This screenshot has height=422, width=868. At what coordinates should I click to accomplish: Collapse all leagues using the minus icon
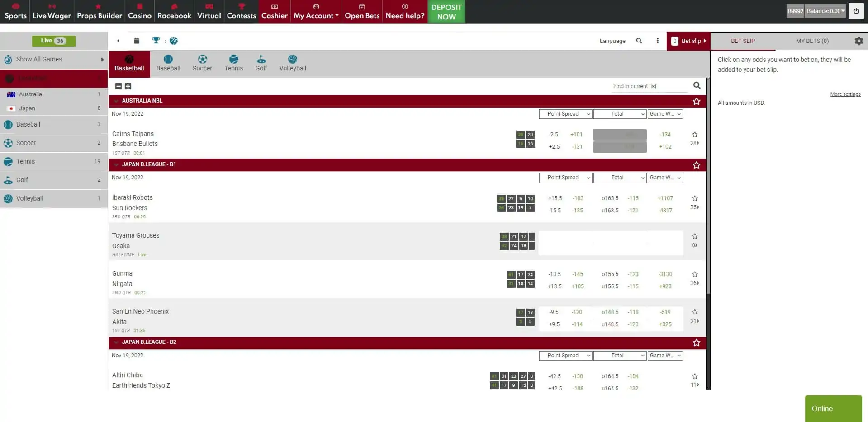click(x=119, y=86)
